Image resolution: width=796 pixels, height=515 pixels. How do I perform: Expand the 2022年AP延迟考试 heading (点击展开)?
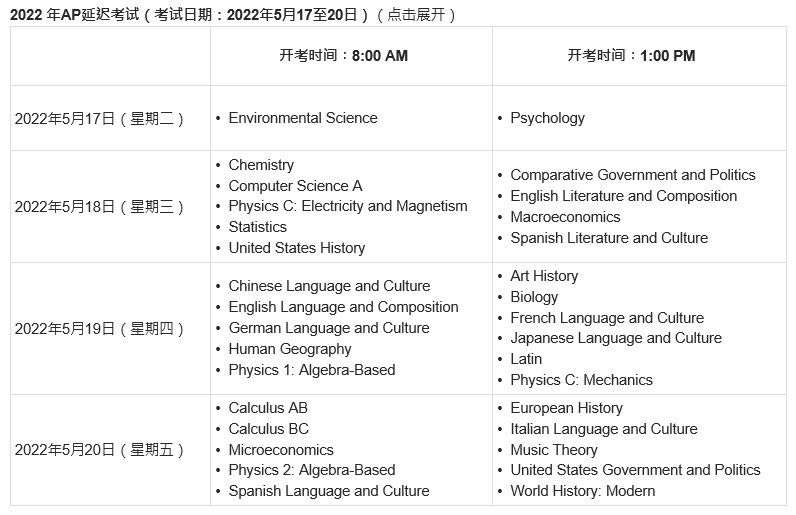pyautogui.click(x=233, y=14)
